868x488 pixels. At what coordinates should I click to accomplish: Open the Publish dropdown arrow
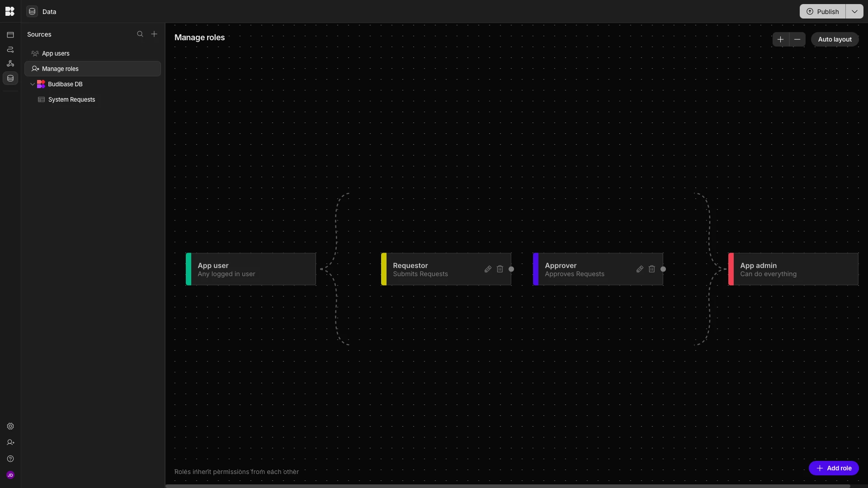click(854, 12)
